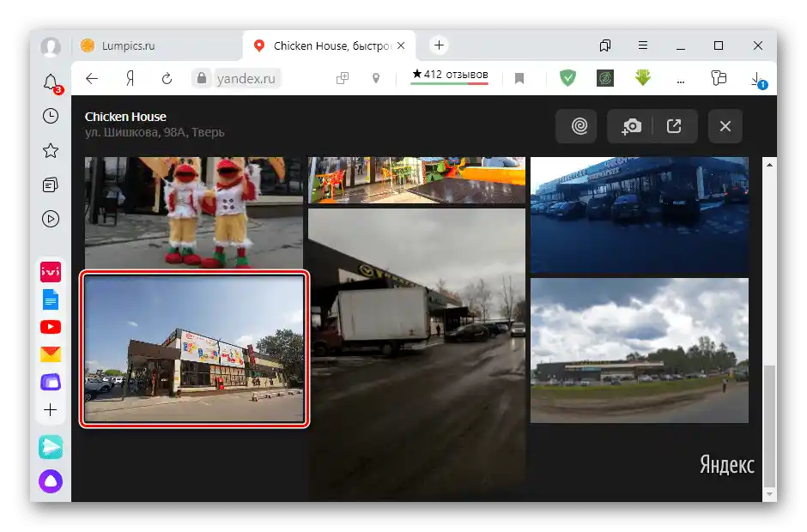Open notifications bell in sidebar

pos(51,83)
